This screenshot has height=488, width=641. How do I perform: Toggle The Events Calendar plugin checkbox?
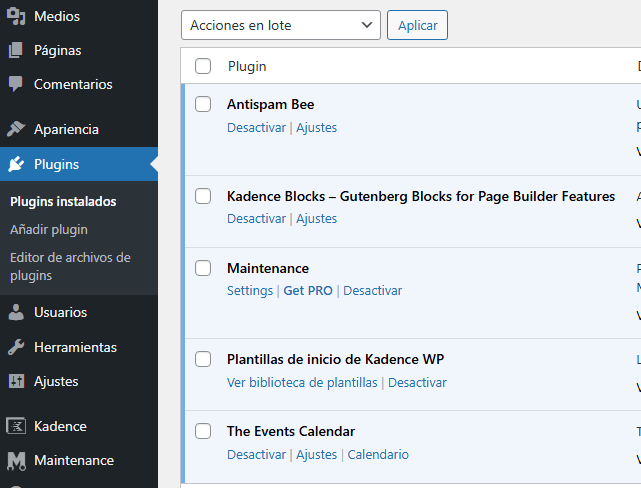coord(203,432)
